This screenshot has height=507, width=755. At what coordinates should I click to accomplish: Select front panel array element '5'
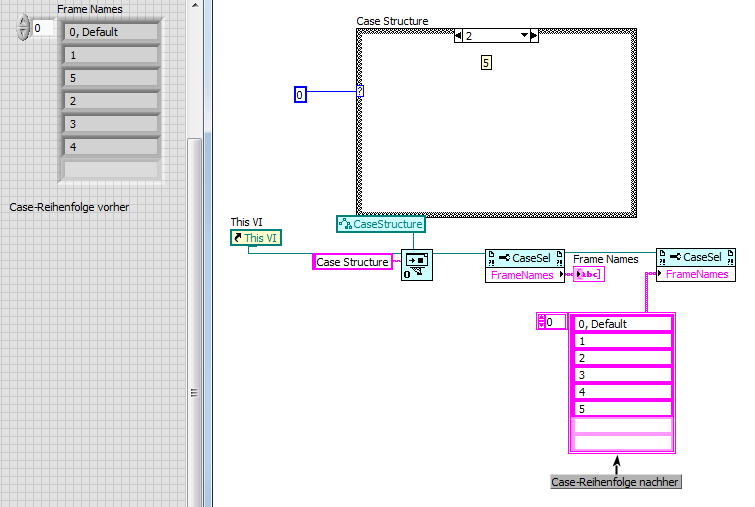pyautogui.click(x=111, y=78)
